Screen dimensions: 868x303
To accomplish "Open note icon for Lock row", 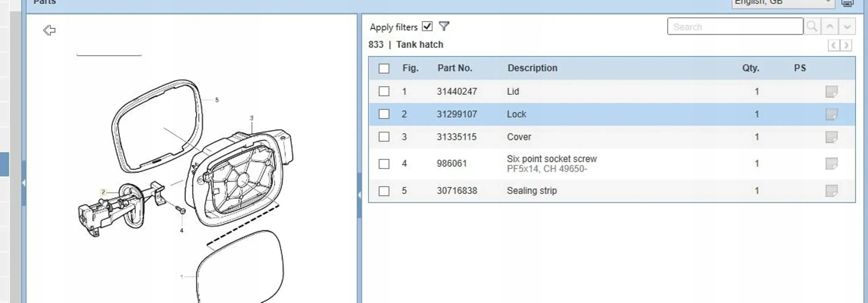I will 831,114.
